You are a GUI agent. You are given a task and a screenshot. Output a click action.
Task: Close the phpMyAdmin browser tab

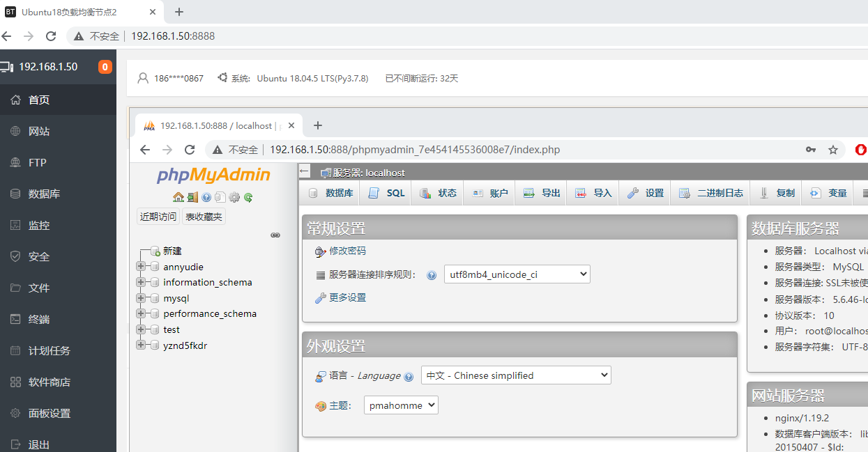click(292, 125)
